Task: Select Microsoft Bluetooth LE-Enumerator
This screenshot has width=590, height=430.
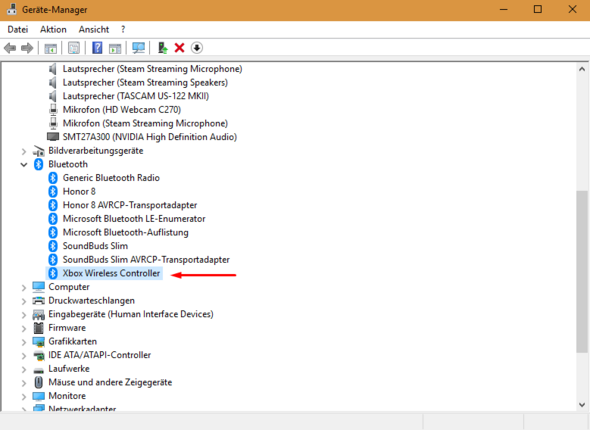Action: pyautogui.click(x=134, y=219)
